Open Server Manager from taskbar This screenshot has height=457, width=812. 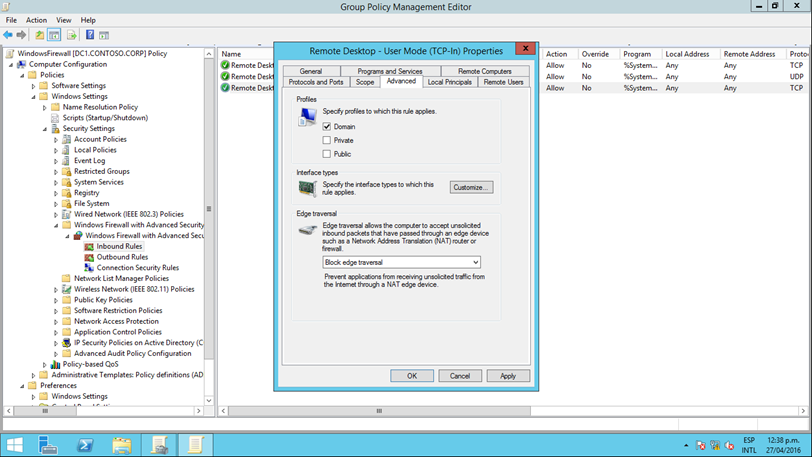coord(48,445)
